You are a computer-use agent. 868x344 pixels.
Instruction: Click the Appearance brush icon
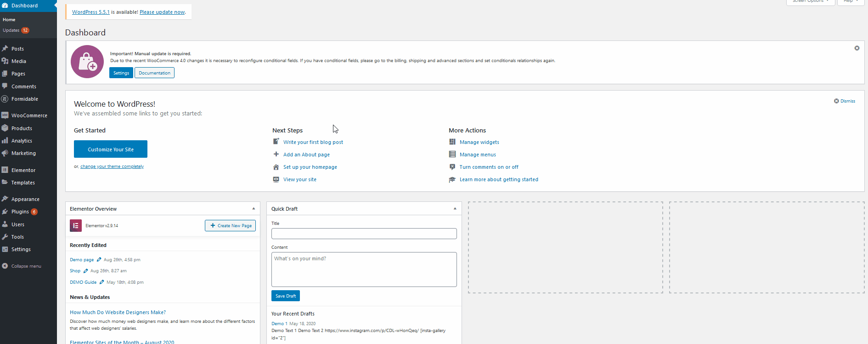pos(5,199)
